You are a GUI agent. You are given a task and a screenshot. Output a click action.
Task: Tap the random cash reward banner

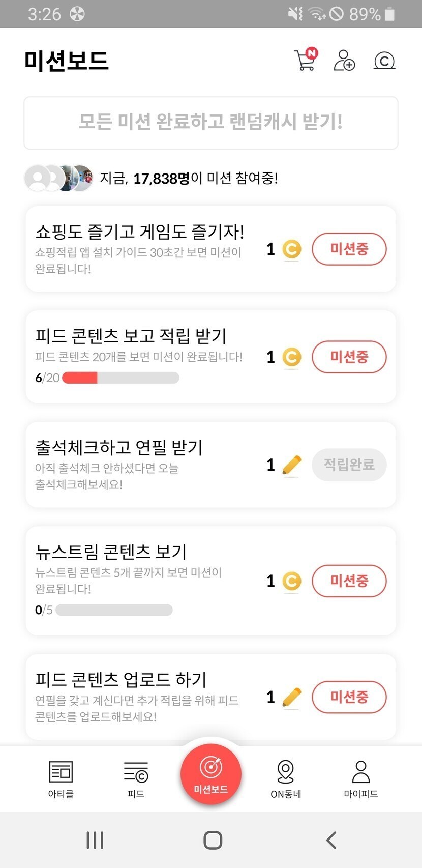point(211,123)
